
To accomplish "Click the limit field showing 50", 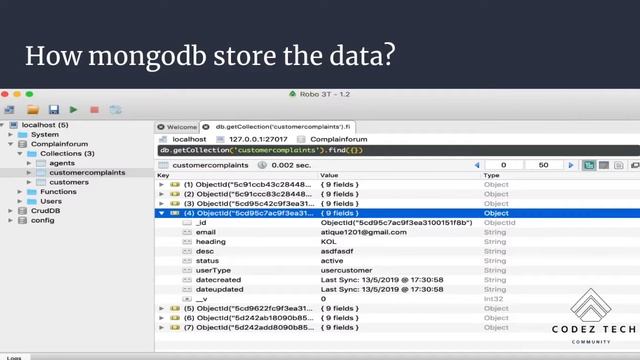I will (x=543, y=165).
